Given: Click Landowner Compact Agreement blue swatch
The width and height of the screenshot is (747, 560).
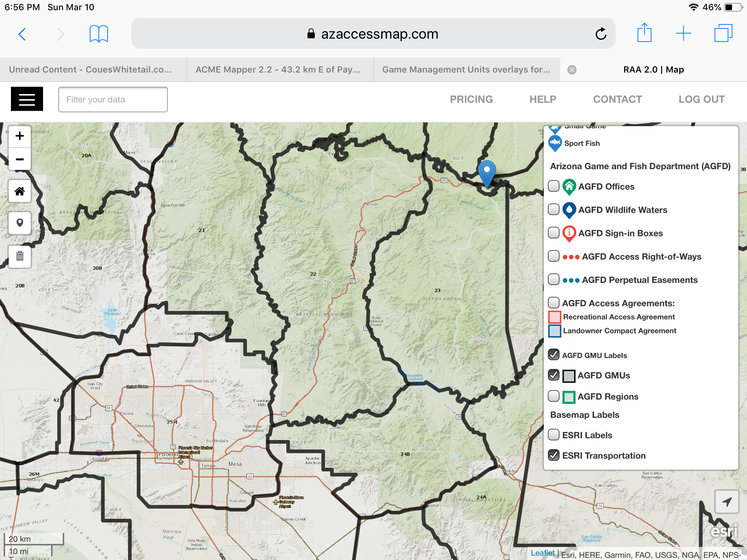Looking at the screenshot, I should [x=555, y=331].
